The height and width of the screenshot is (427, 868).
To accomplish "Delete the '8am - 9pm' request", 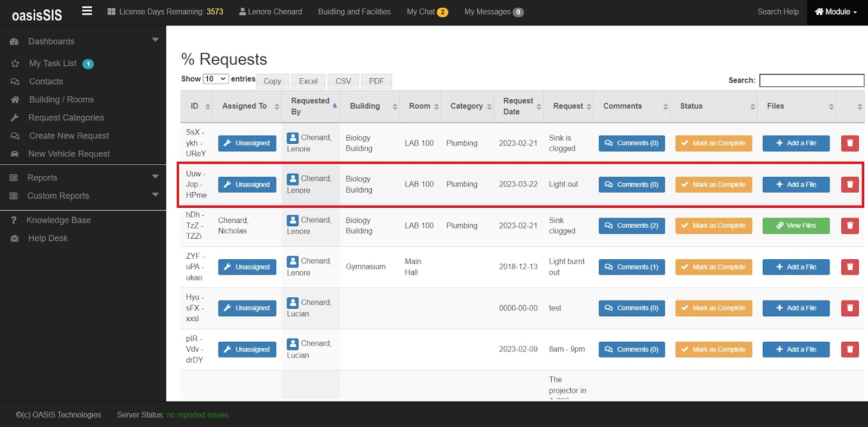I will pyautogui.click(x=850, y=349).
